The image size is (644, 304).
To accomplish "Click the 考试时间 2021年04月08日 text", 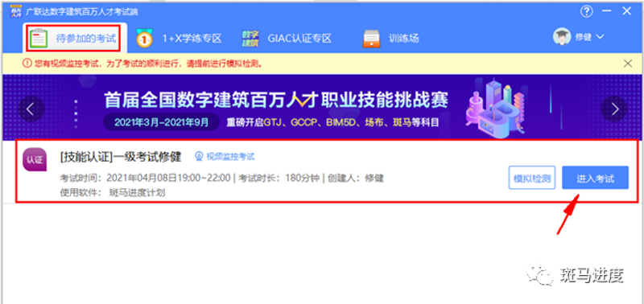I will (145, 179).
